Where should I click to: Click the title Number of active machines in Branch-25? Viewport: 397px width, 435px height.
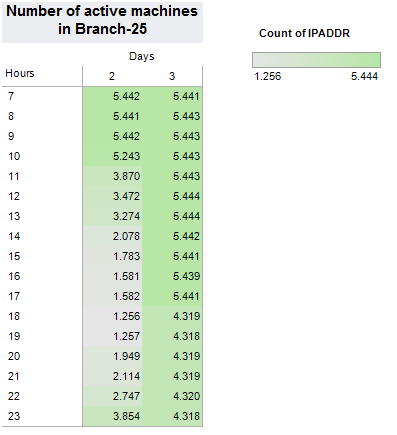coord(102,20)
